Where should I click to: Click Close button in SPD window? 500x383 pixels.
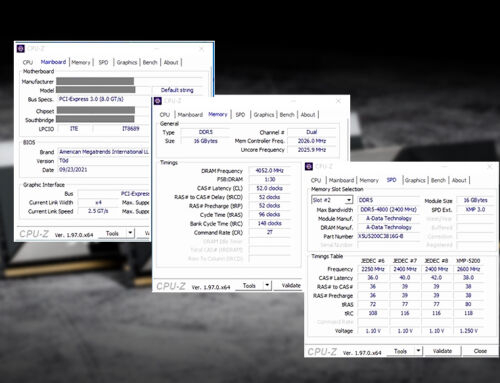point(480,351)
